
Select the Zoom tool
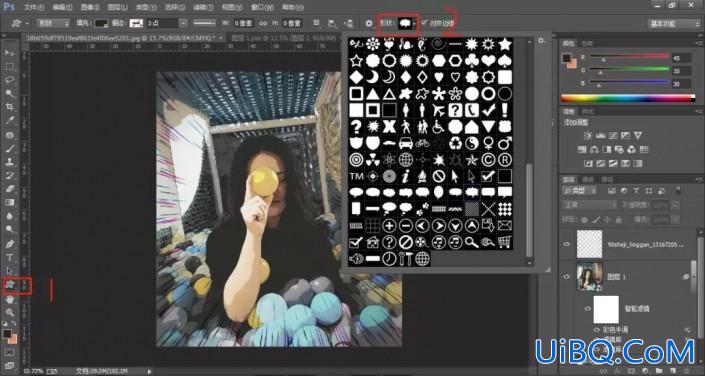click(9, 312)
